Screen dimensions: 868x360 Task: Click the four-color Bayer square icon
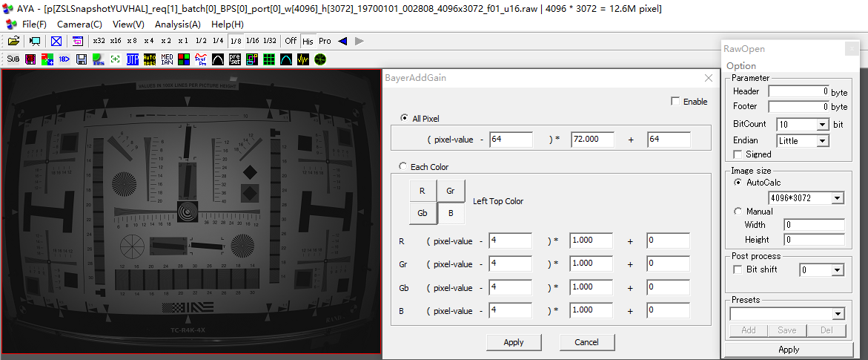point(184,59)
